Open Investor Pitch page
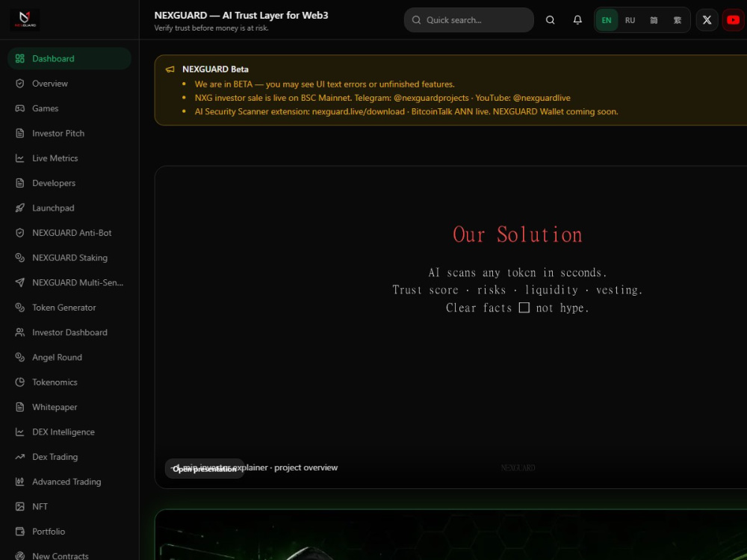Viewport: 747px width, 560px height. tap(69, 134)
